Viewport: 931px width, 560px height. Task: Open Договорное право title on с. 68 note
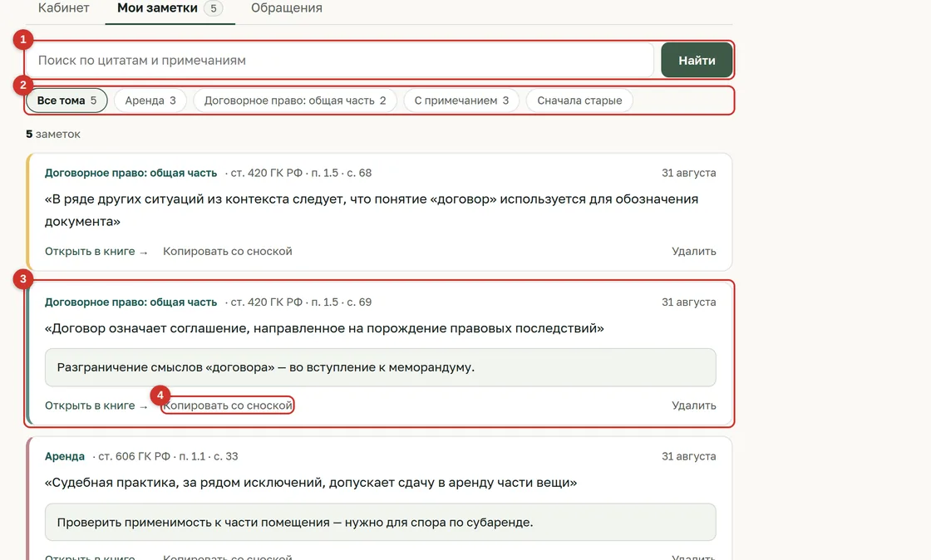pos(131,173)
